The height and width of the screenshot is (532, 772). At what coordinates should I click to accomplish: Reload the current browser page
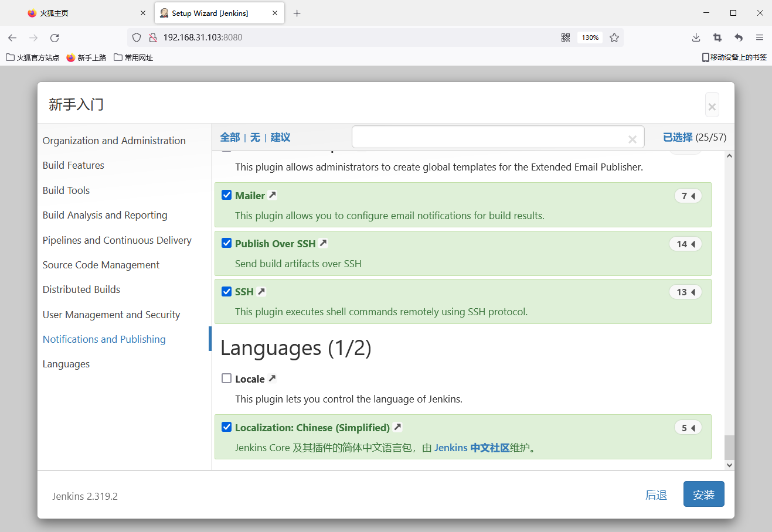pos(55,37)
